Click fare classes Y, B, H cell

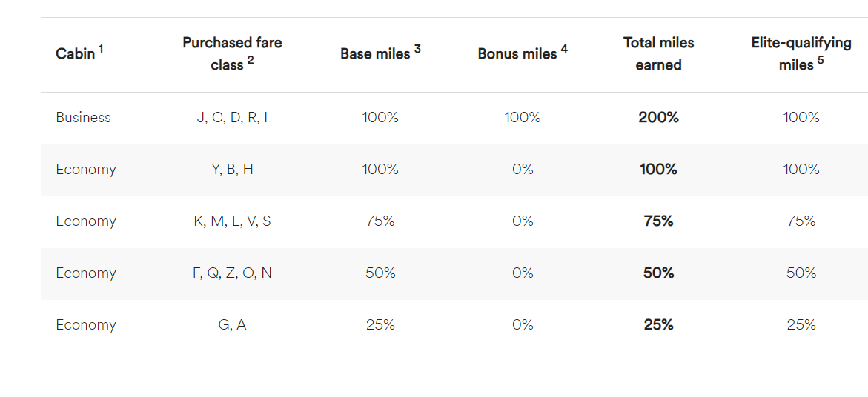pyautogui.click(x=232, y=170)
